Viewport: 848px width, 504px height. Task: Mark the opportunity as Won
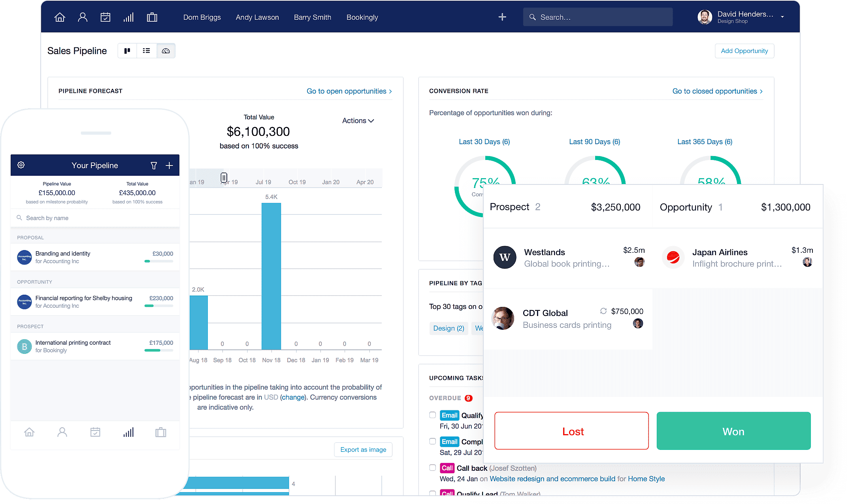pyautogui.click(x=734, y=431)
